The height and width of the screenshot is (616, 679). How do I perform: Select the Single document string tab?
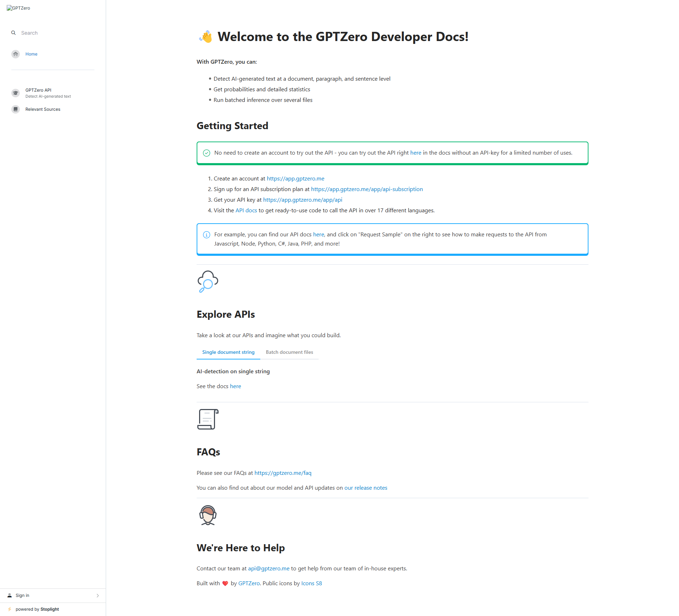[x=228, y=352]
